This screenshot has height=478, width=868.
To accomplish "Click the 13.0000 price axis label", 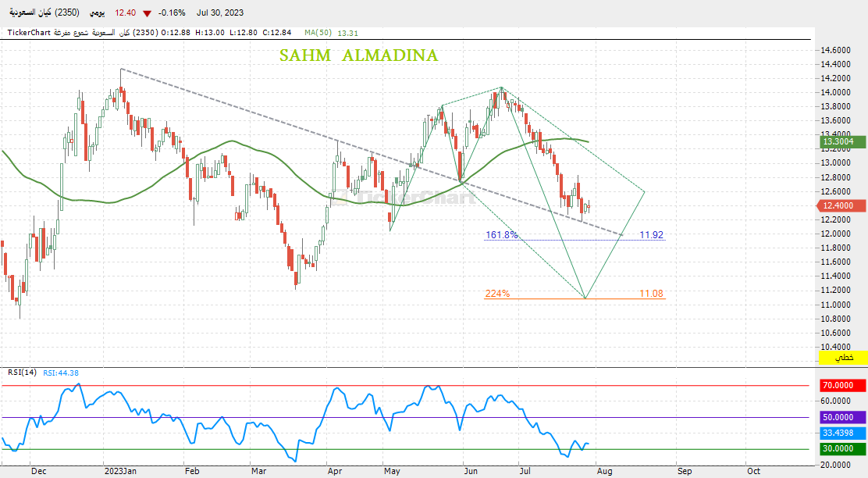I will tap(837, 162).
